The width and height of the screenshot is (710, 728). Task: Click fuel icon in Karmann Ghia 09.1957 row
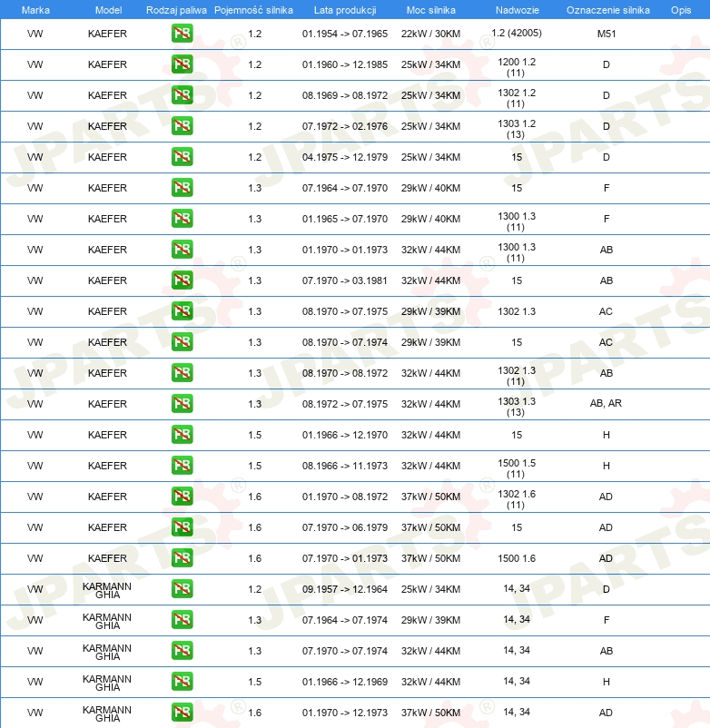[x=182, y=589]
